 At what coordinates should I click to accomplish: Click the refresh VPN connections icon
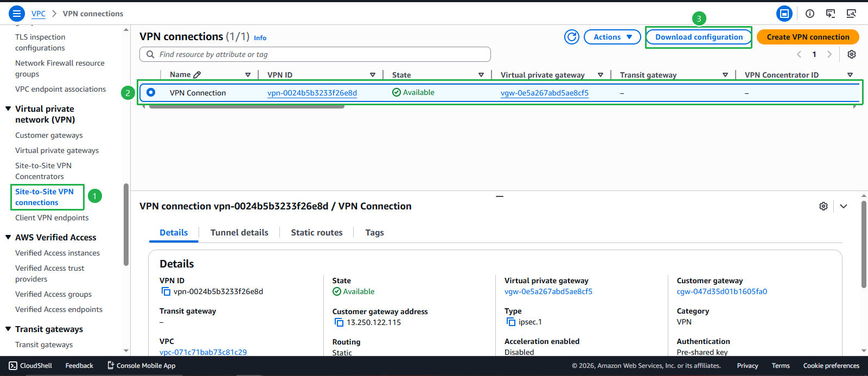coord(572,37)
